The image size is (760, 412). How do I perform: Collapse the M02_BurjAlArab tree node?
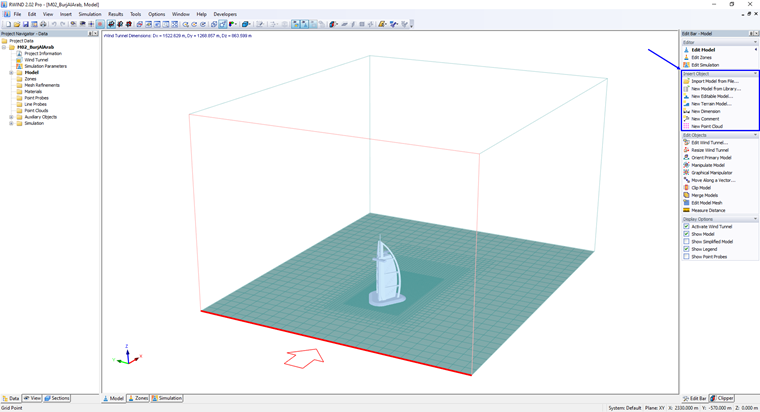click(x=4, y=48)
